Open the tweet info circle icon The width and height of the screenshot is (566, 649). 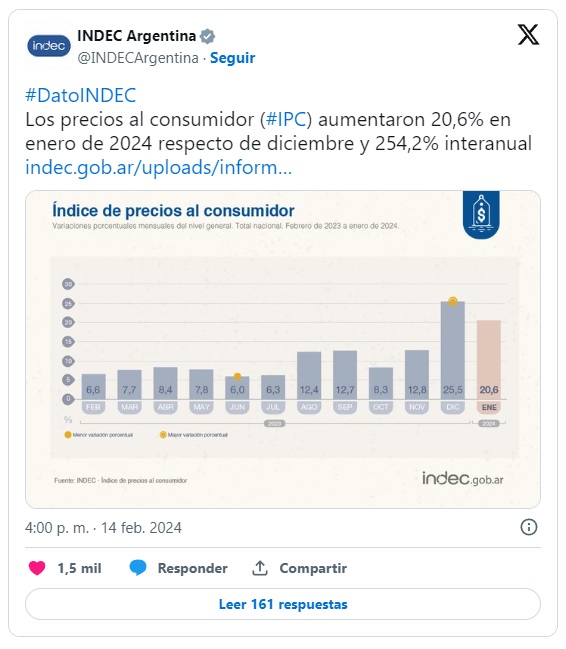tap(529, 527)
